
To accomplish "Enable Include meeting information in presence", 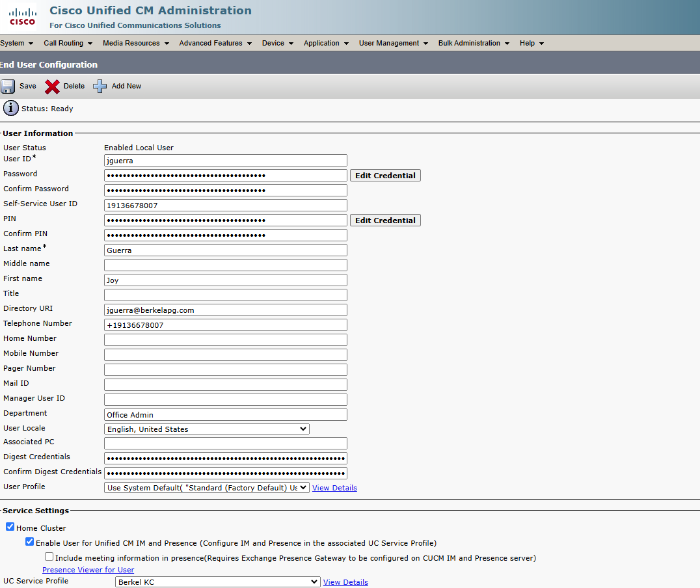I will coord(49,556).
